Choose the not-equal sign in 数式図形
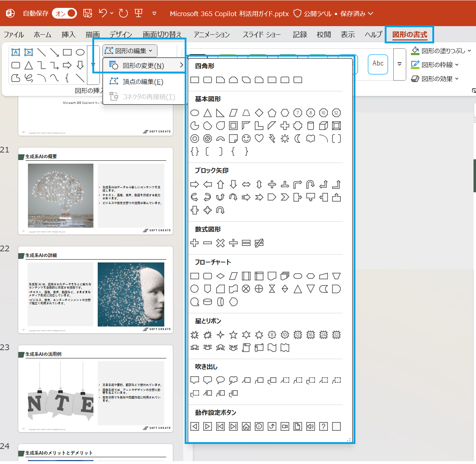 point(259,243)
